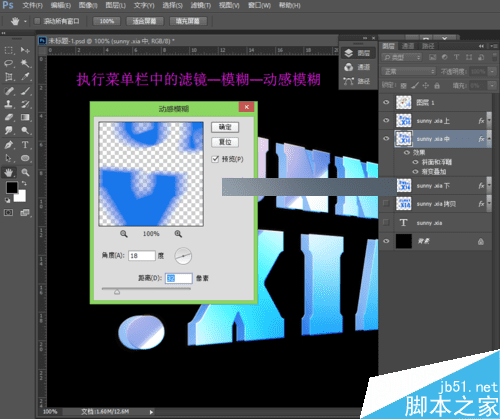Open Hand tool preset picker arrow
The image size is (500, 419).
25,22
